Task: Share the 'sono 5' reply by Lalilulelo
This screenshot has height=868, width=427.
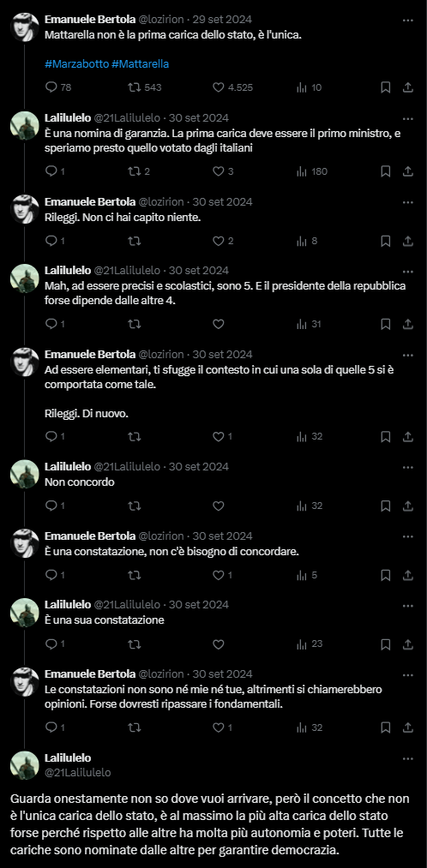Action: [x=407, y=325]
